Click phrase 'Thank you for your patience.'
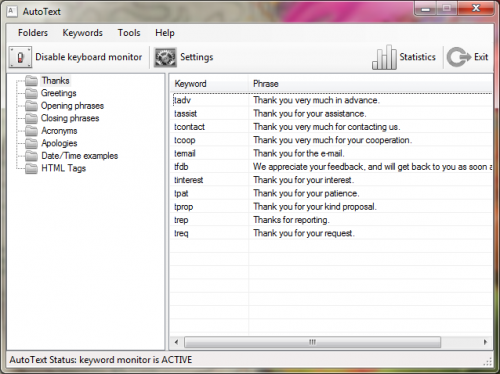This screenshot has height=374, width=500. pyautogui.click(x=306, y=193)
